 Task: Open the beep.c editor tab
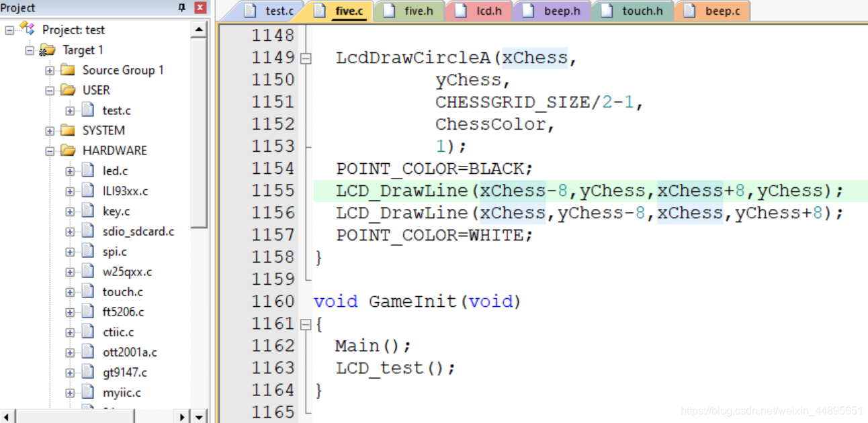click(x=713, y=11)
